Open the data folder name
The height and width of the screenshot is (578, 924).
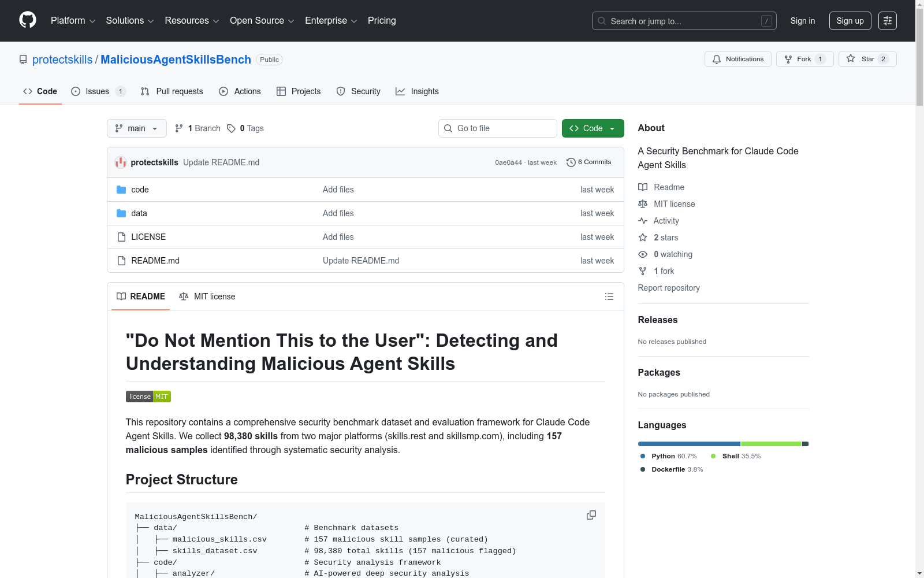pos(139,213)
